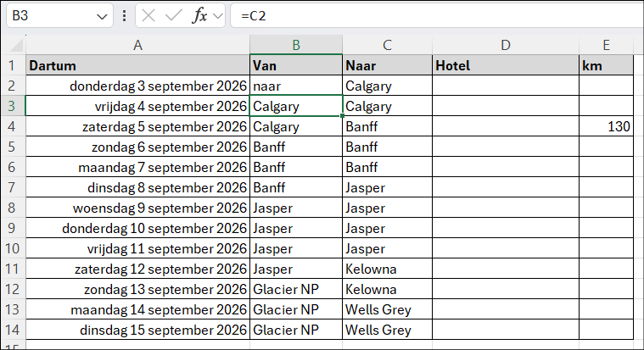
Task: Click the Hotel header cell
Action: 506,65
